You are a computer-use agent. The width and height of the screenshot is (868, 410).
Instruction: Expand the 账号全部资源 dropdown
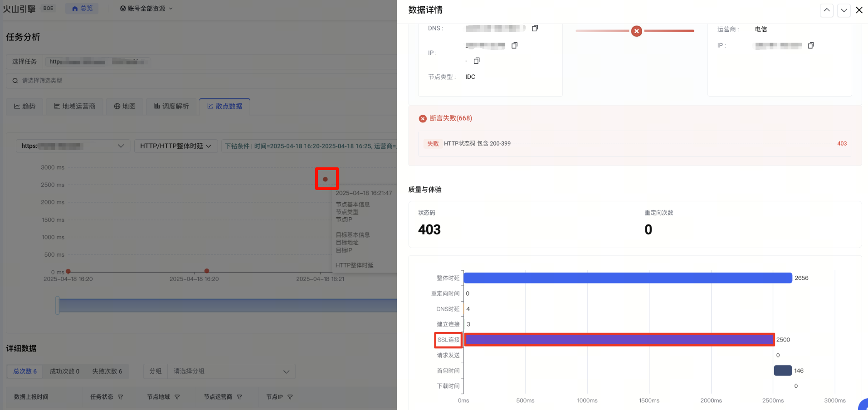click(146, 9)
